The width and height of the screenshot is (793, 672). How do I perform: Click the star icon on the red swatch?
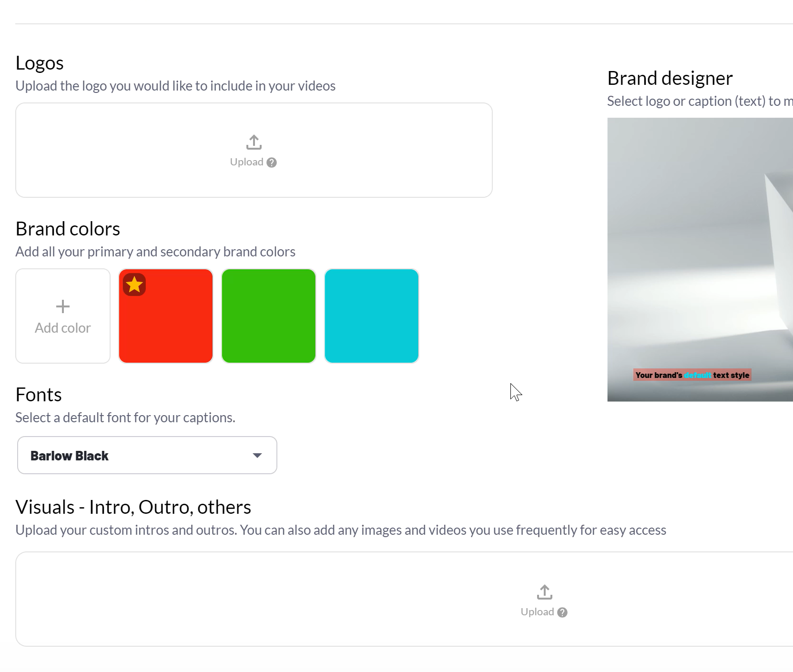tap(134, 285)
